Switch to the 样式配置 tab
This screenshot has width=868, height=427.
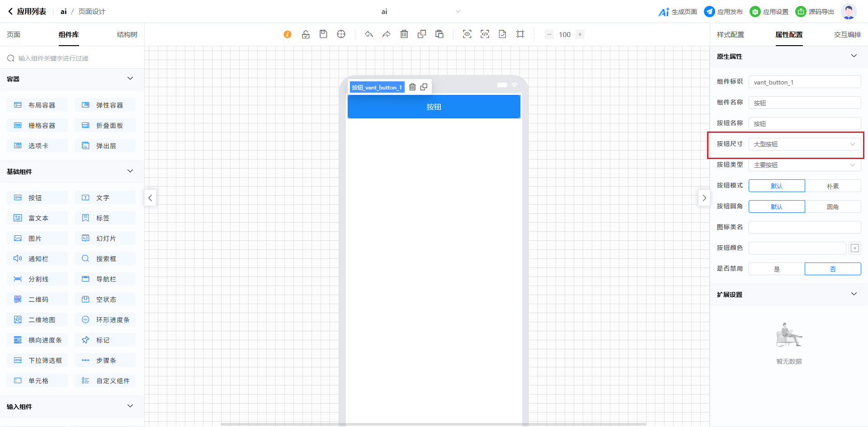pos(730,35)
